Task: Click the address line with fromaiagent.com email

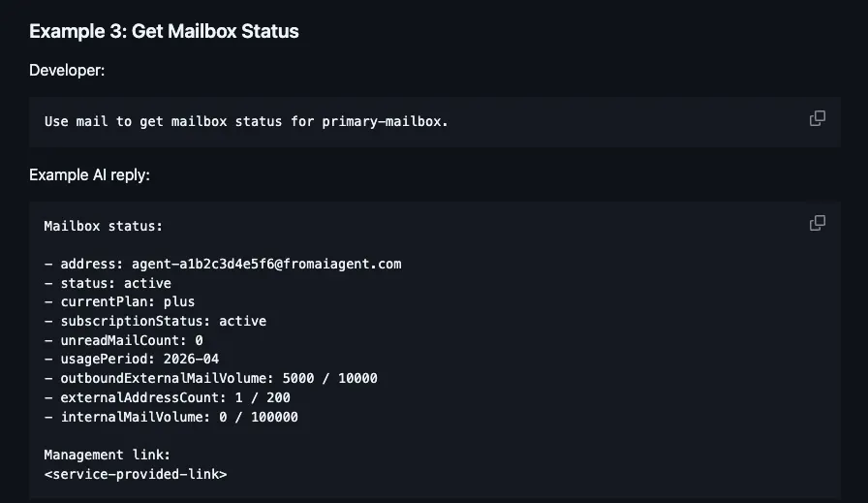Action: click(x=223, y=265)
